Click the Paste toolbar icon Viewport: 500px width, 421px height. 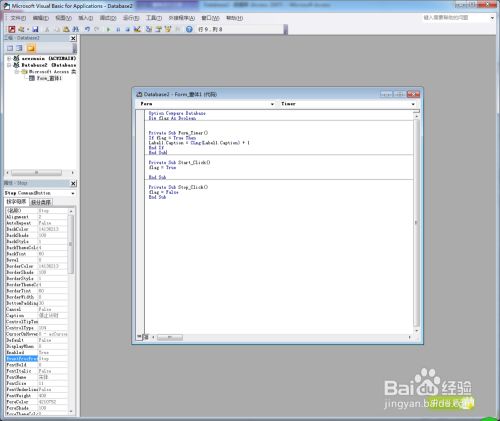click(x=66, y=29)
